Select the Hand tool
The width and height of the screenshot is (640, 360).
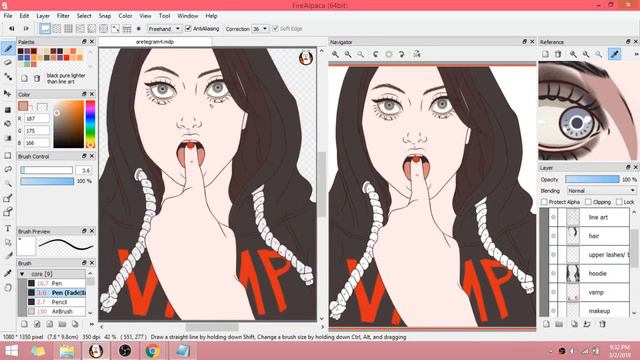point(8,288)
